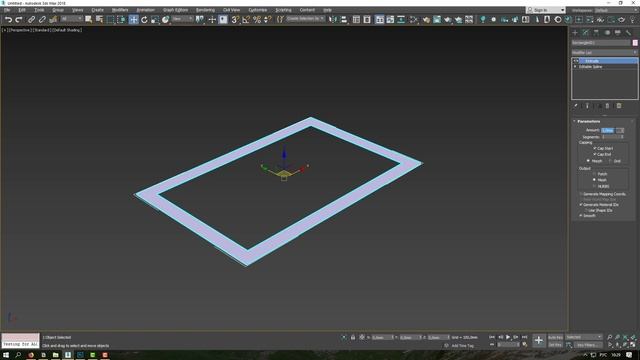Select Editable Spline in modifier stack
640x360 pixels.
tap(590, 67)
